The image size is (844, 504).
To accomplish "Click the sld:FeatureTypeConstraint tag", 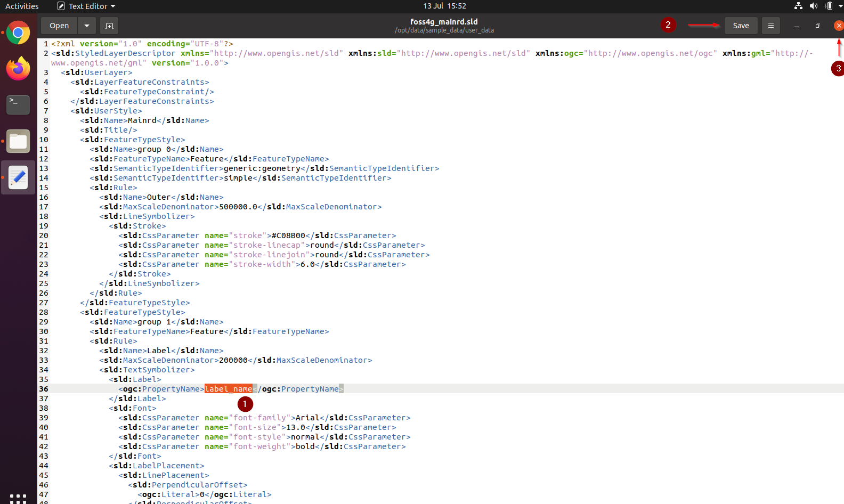I will click(147, 92).
